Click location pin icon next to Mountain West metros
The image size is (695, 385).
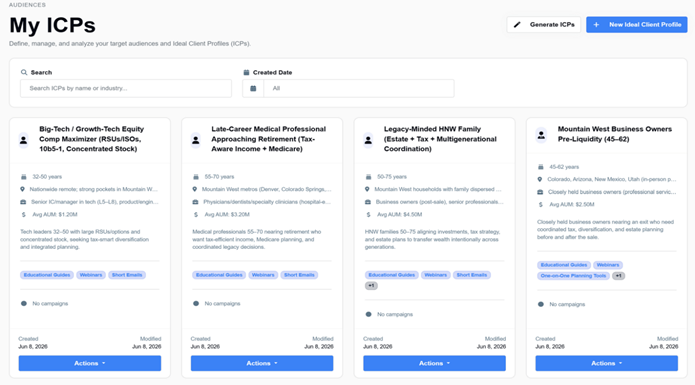195,189
